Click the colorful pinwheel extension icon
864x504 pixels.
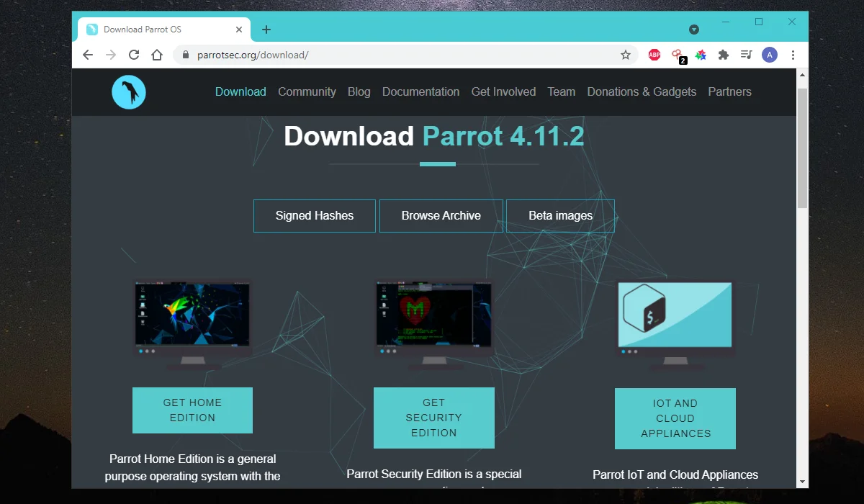701,55
